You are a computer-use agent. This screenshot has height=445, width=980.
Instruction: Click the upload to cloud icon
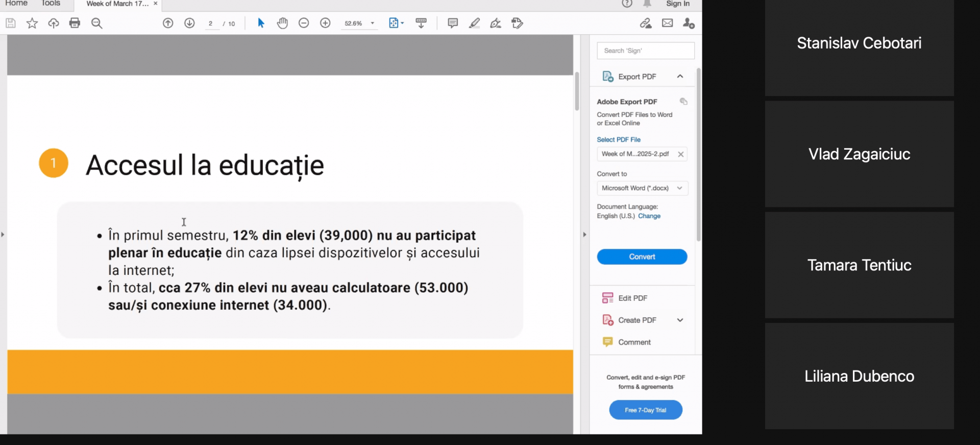(54, 23)
